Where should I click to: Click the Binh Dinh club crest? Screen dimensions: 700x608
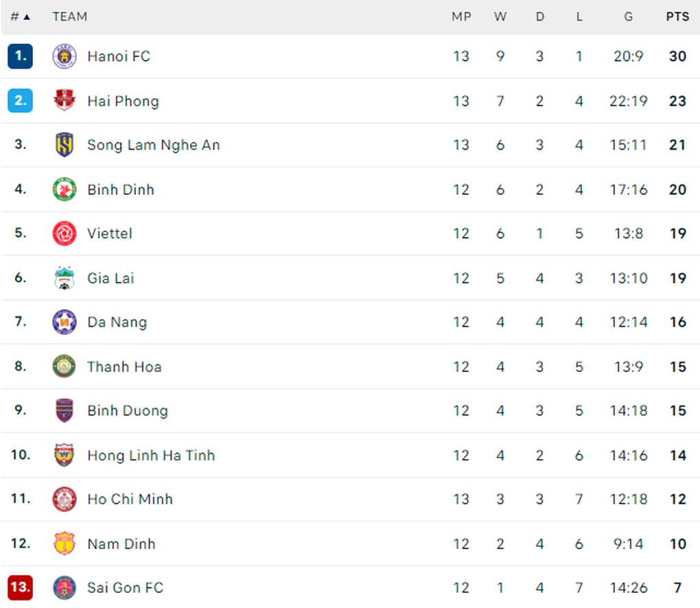point(65,189)
